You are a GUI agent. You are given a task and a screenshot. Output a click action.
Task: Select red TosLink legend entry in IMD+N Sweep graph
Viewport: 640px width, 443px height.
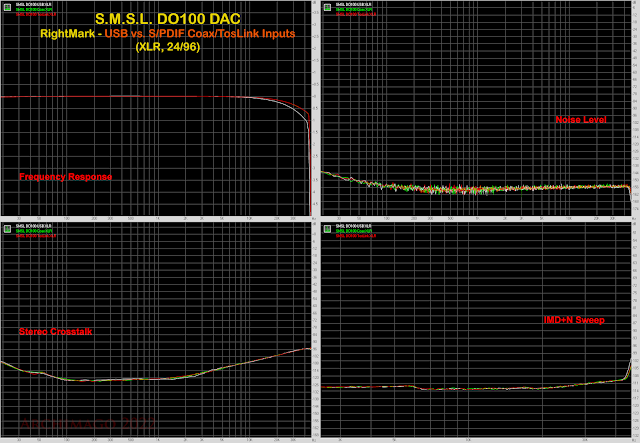point(356,236)
